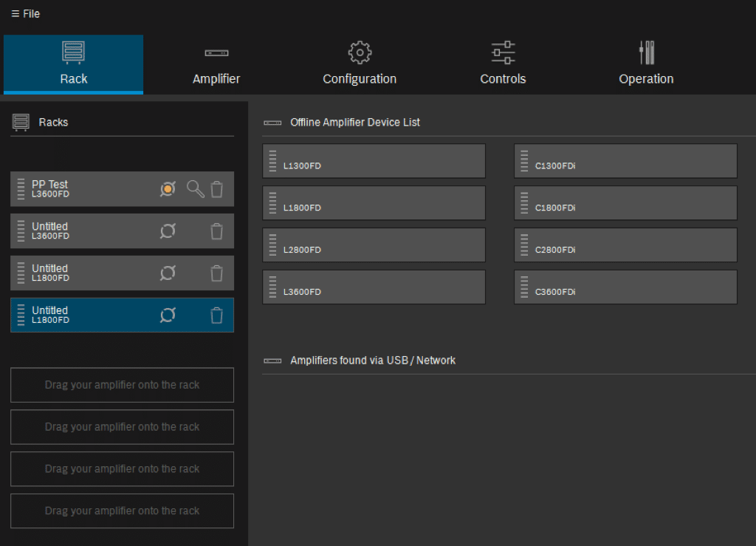Open the Operation tab
Screen dimensions: 756x546
pyautogui.click(x=646, y=64)
